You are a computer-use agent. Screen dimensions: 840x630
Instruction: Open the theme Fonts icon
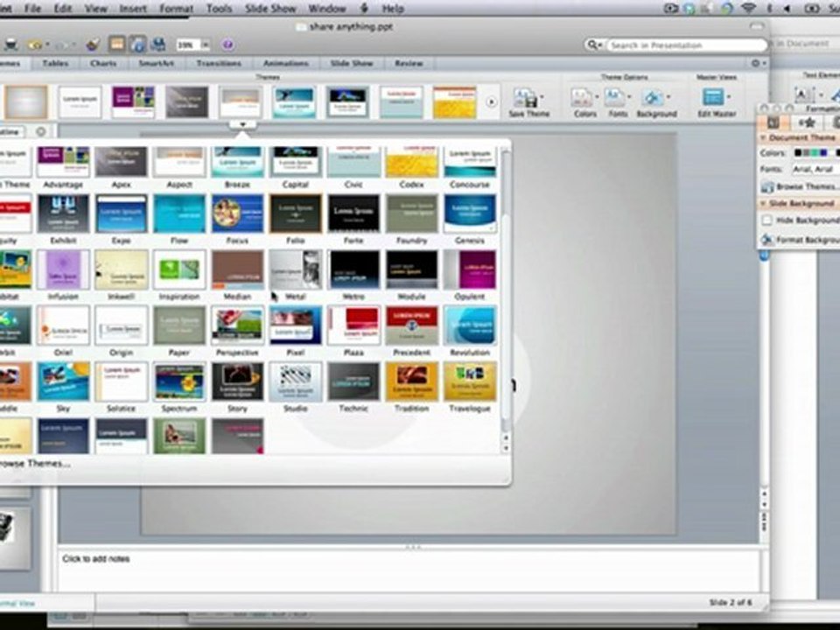[615, 98]
